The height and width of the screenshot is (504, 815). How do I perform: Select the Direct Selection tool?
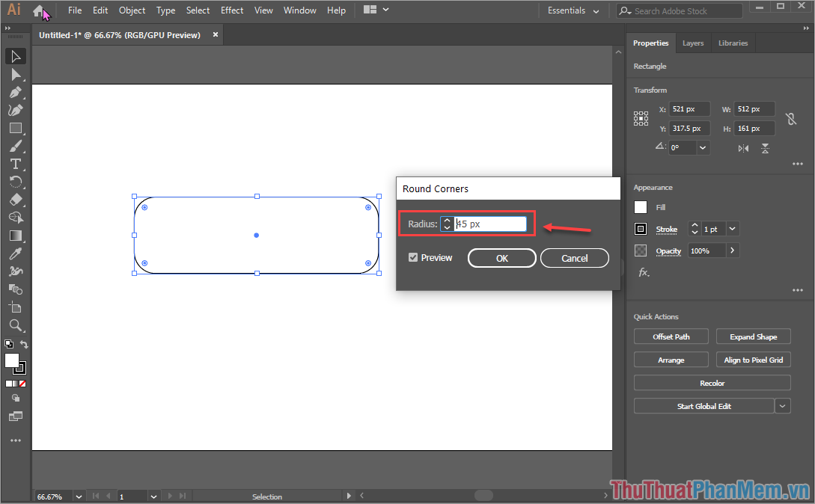pos(15,74)
